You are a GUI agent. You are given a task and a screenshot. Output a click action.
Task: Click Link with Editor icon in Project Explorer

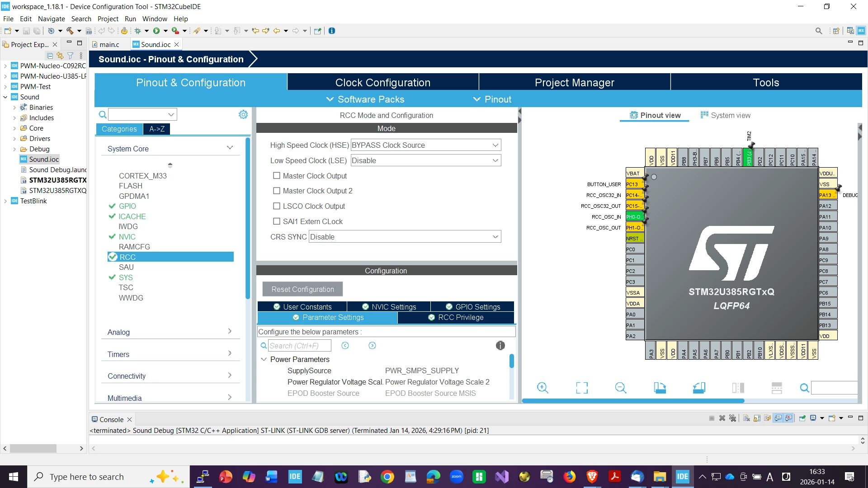(60, 56)
